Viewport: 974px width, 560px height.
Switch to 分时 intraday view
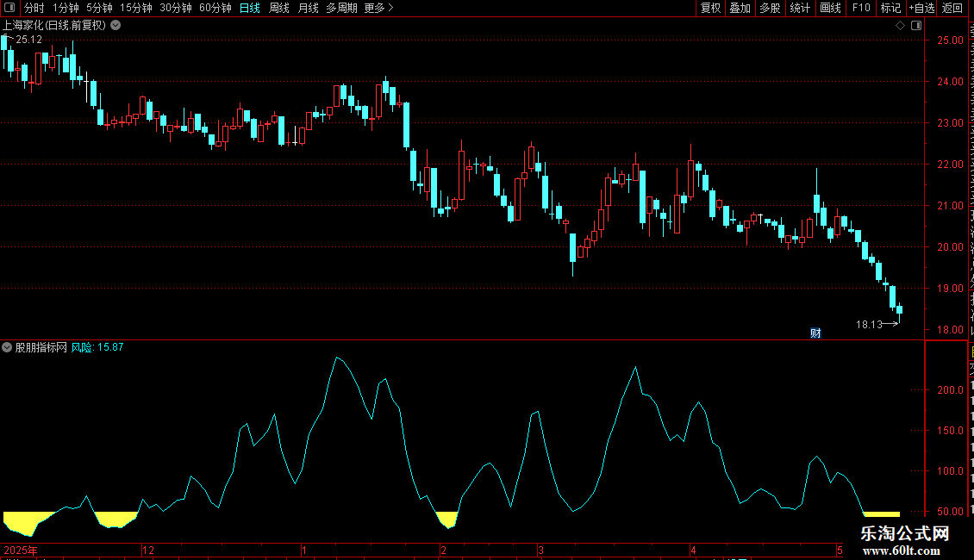[x=34, y=8]
